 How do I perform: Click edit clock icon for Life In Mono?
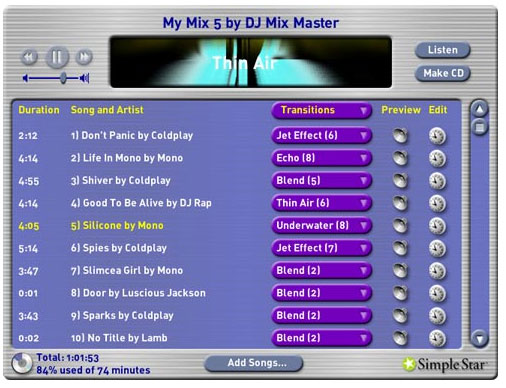(x=437, y=159)
